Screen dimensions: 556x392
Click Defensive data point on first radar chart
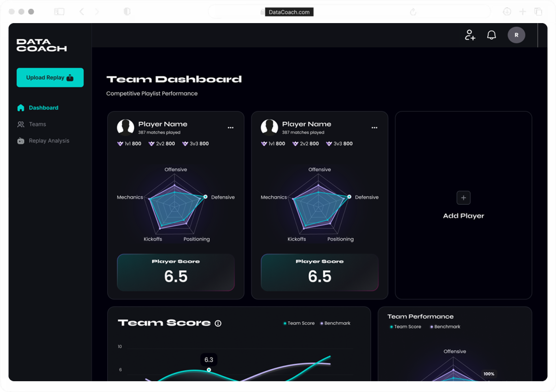coord(205,196)
